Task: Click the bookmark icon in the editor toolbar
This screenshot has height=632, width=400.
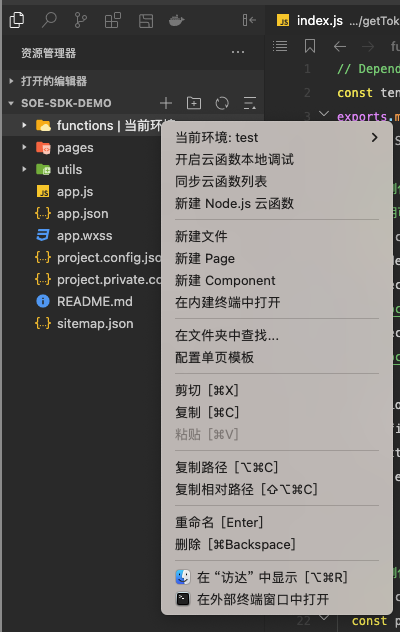Action: pos(310,46)
